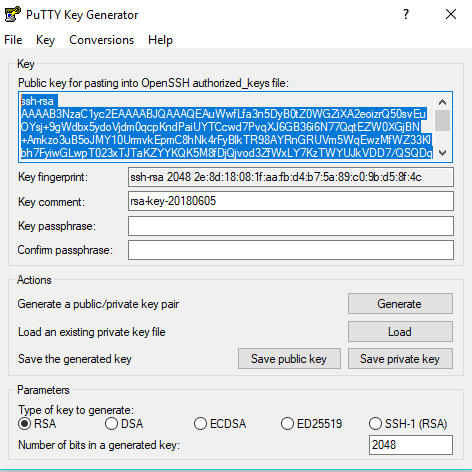Select the DSA key type option

pos(111,424)
